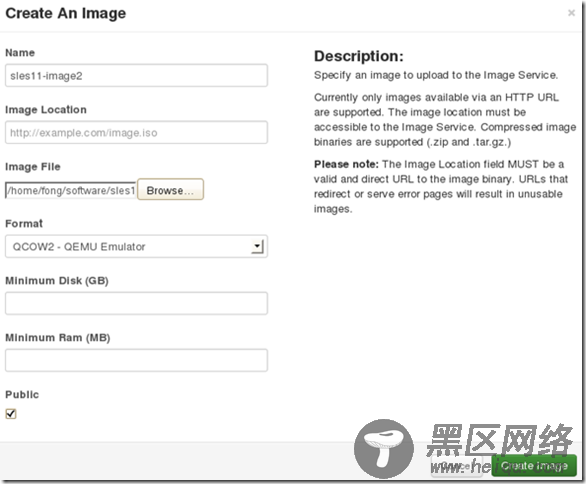Click the Create Image button
This screenshot has height=484, width=586.
534,465
